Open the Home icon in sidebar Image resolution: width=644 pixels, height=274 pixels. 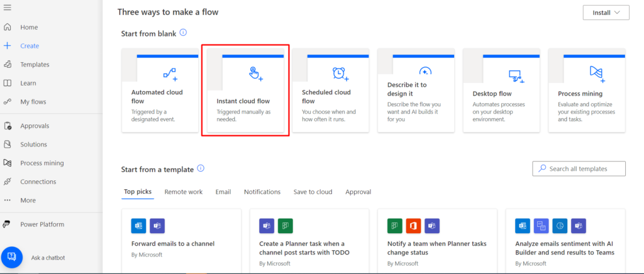click(x=8, y=27)
